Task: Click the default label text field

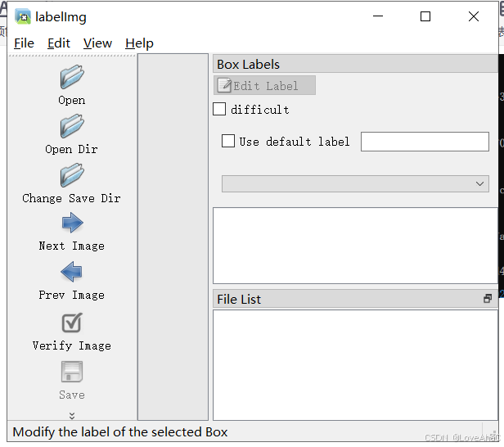Action: tap(425, 141)
